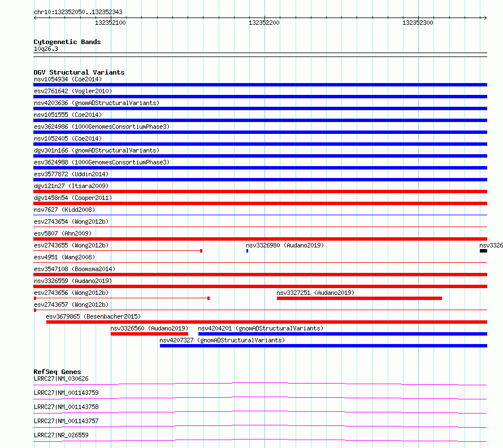Image resolution: width=503 pixels, height=448 pixels.
Task: Click the blue bar of nsv1054934
Action: [260, 85]
